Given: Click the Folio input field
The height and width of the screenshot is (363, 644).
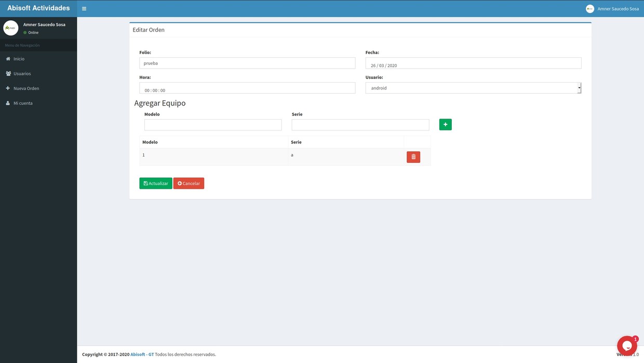Looking at the screenshot, I should [247, 63].
